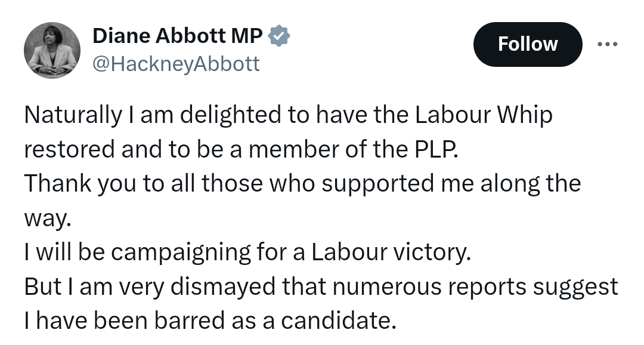This screenshot has height=345, width=644.
Task: Click the words 'numerous reports' in the tweet
Action: click(x=429, y=287)
